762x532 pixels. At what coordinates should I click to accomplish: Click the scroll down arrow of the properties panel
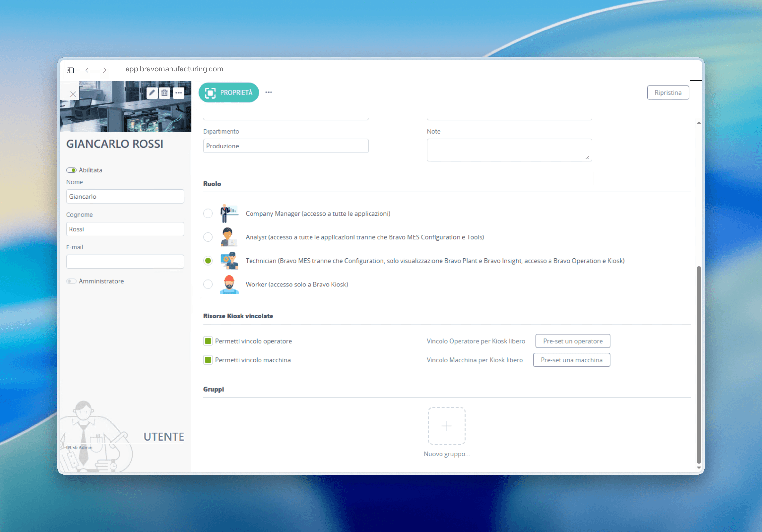[x=699, y=468]
